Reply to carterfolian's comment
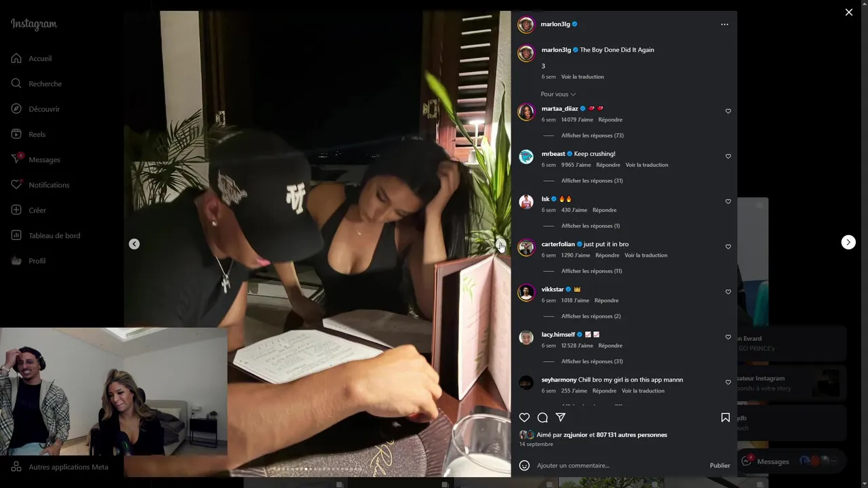Viewport: 868px width, 488px height. pos(607,256)
